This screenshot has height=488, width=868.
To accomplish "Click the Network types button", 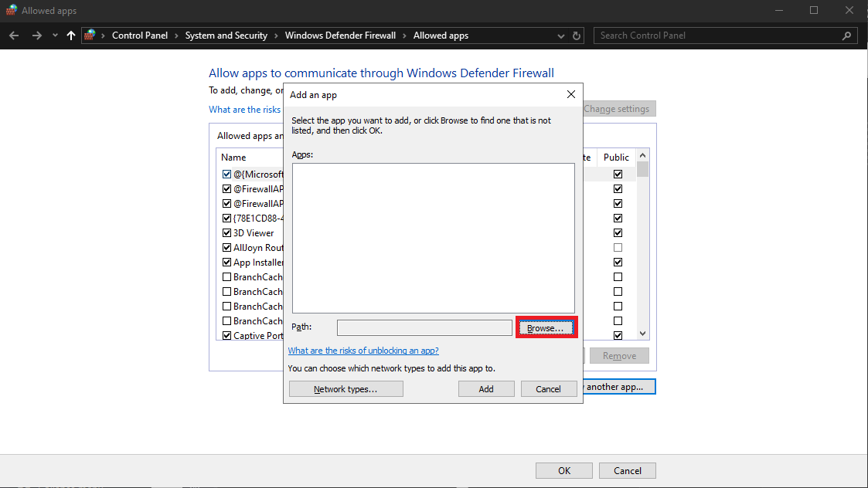I will 345,388.
